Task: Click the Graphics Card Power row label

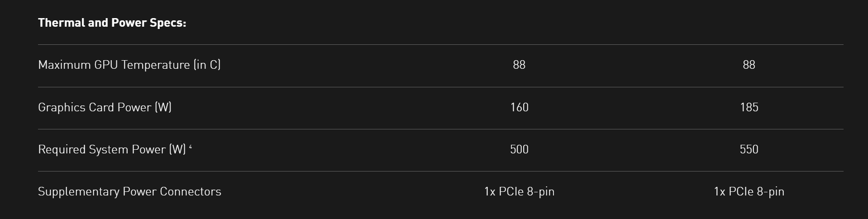Action: coord(105,107)
